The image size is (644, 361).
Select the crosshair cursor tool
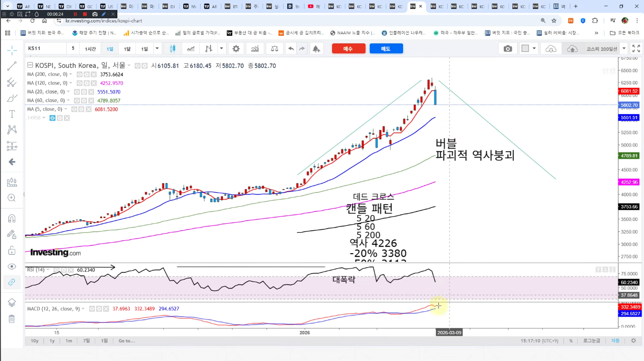point(12,51)
